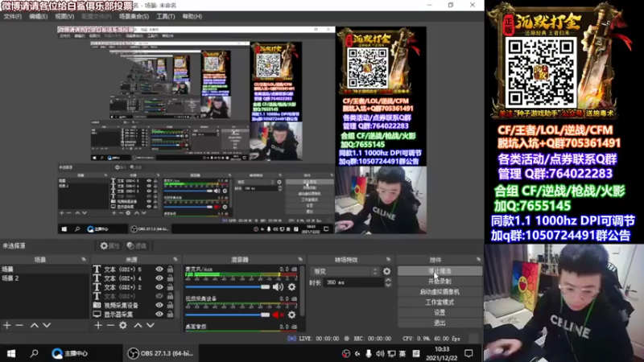Move source up in sources list

tap(138, 325)
